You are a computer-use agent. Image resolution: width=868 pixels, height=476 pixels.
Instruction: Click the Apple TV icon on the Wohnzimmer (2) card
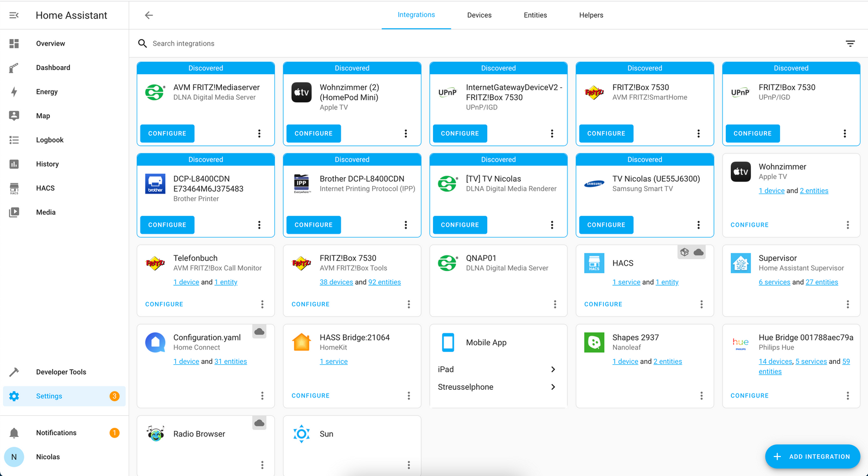302,92
